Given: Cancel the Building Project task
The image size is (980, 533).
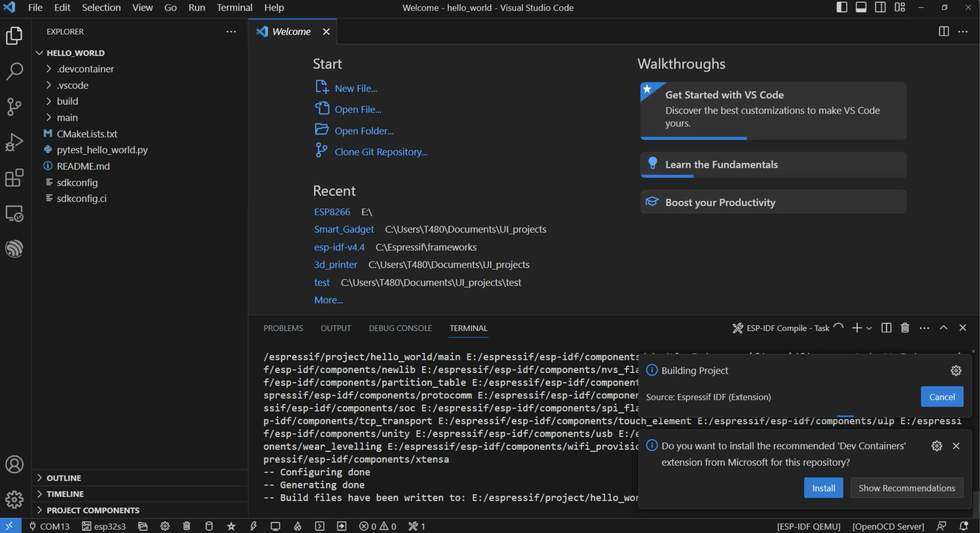Looking at the screenshot, I should click(942, 397).
